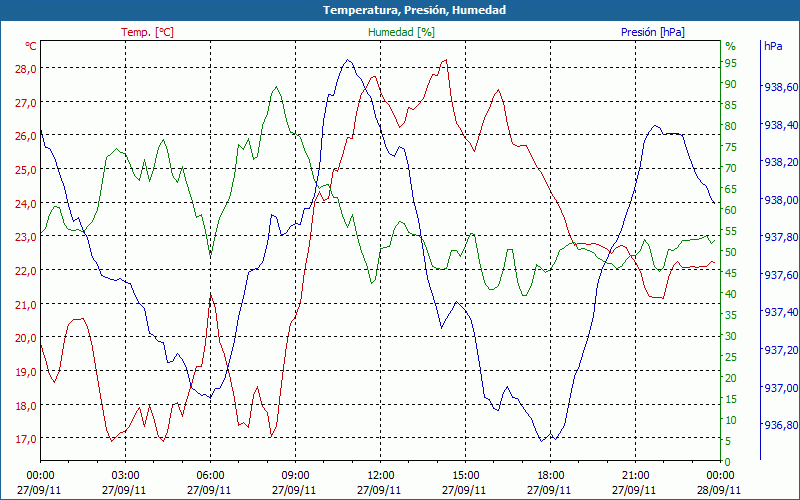
Task: Click the 28,0 temperature axis value
Action: pos(26,69)
